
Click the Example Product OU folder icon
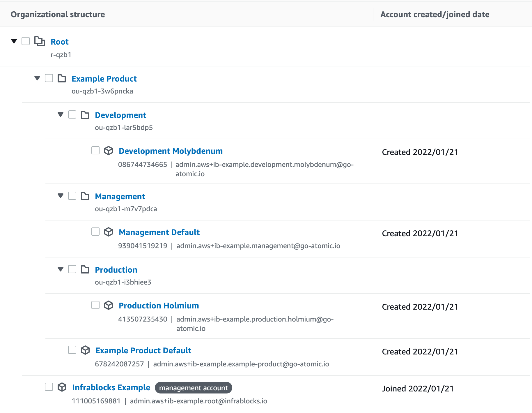click(x=62, y=78)
